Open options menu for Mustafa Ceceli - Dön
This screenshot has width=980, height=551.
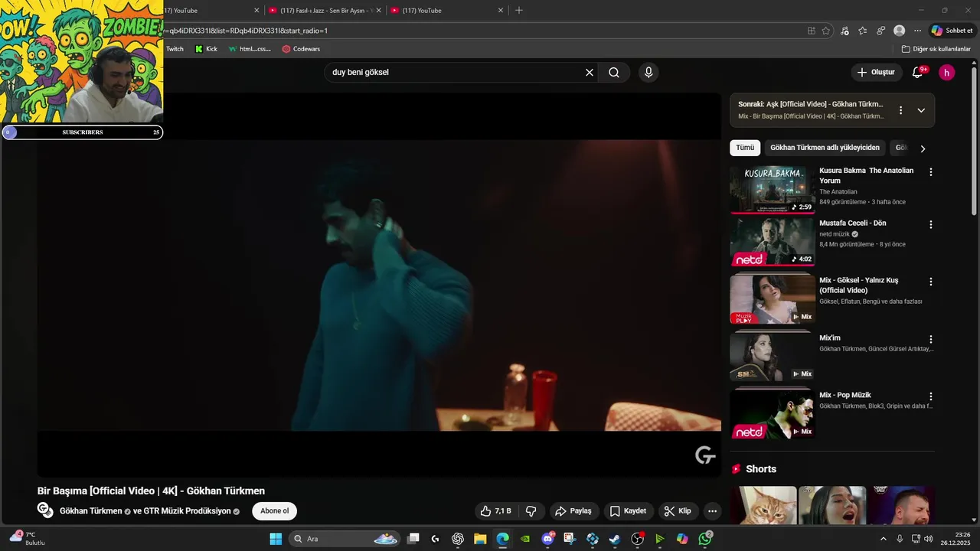click(931, 225)
